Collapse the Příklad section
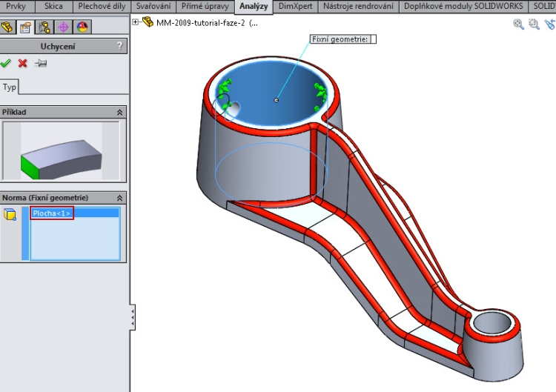556x392 pixels. [119, 113]
